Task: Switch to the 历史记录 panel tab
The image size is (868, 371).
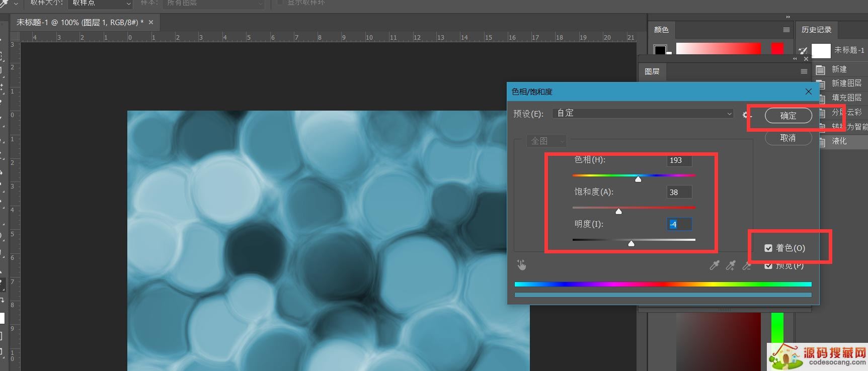Action: (x=816, y=30)
